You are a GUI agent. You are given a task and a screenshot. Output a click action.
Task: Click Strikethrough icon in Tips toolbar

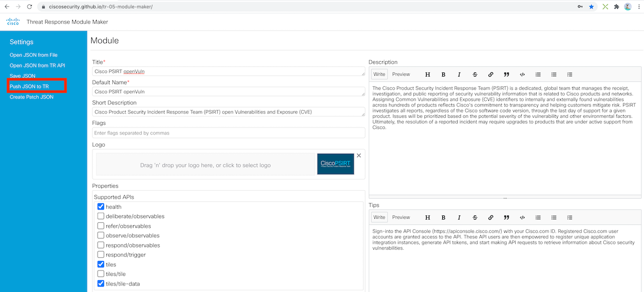pyautogui.click(x=475, y=218)
